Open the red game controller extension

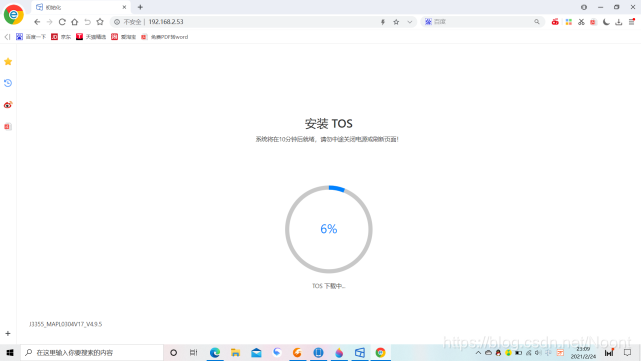pos(555,22)
